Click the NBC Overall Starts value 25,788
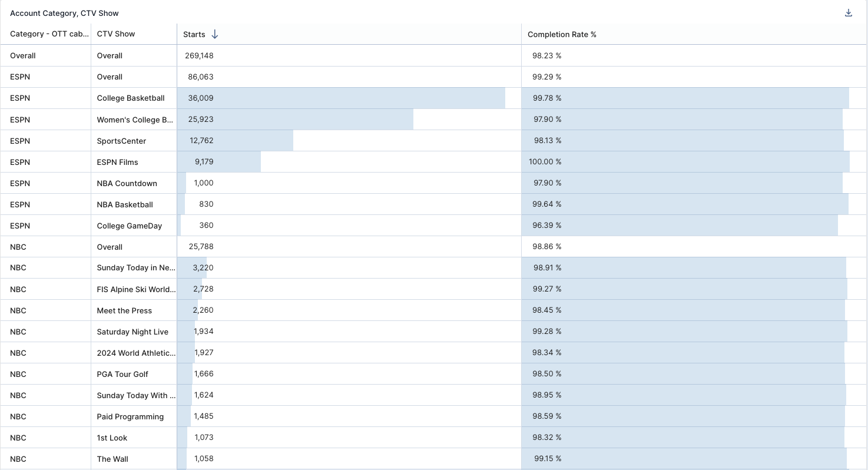The image size is (868, 470). click(x=202, y=246)
